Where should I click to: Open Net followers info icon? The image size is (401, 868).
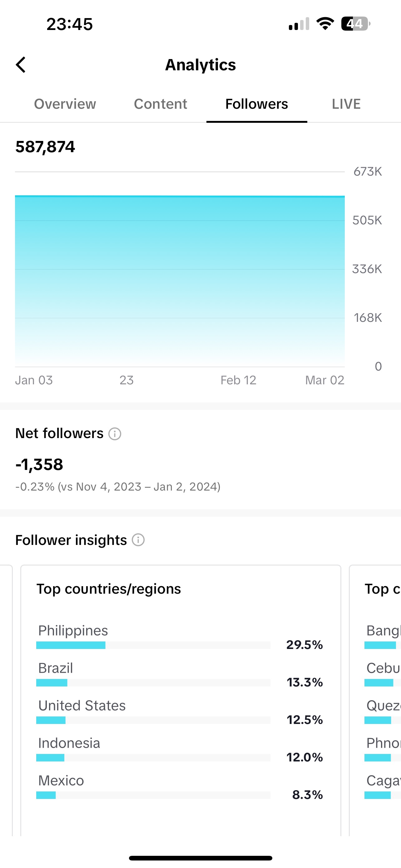115,434
